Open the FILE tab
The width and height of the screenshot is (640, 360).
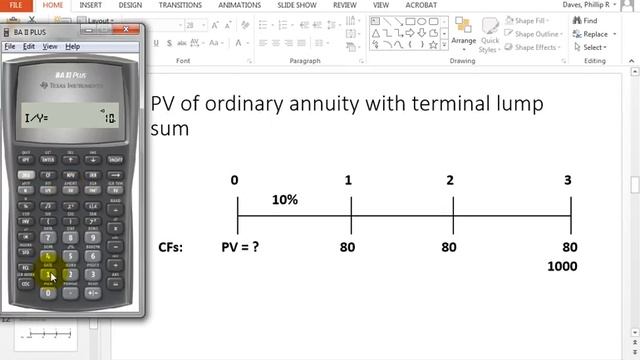pyautogui.click(x=16, y=5)
